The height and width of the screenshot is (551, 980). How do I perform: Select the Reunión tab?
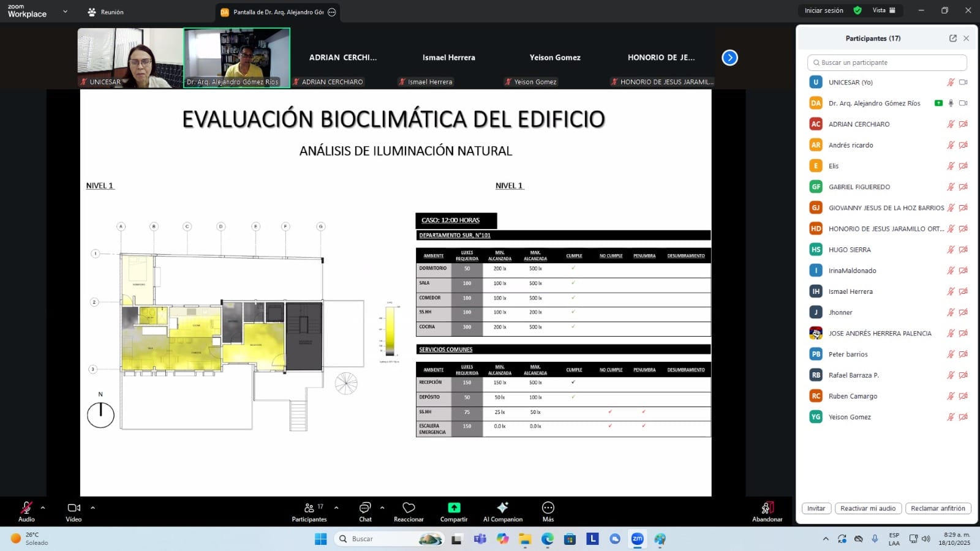pos(106,12)
